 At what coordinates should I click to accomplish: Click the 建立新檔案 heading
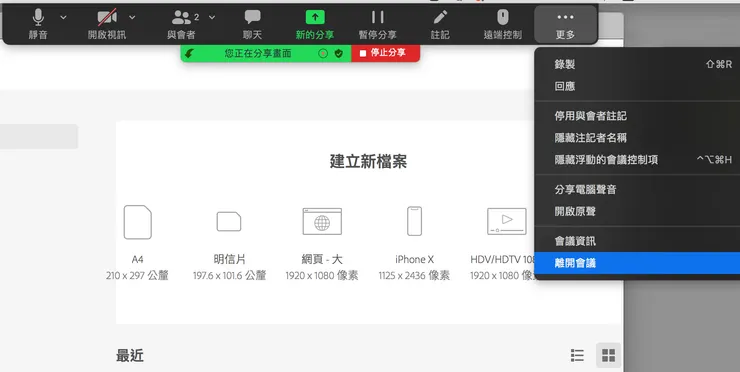pos(368,161)
